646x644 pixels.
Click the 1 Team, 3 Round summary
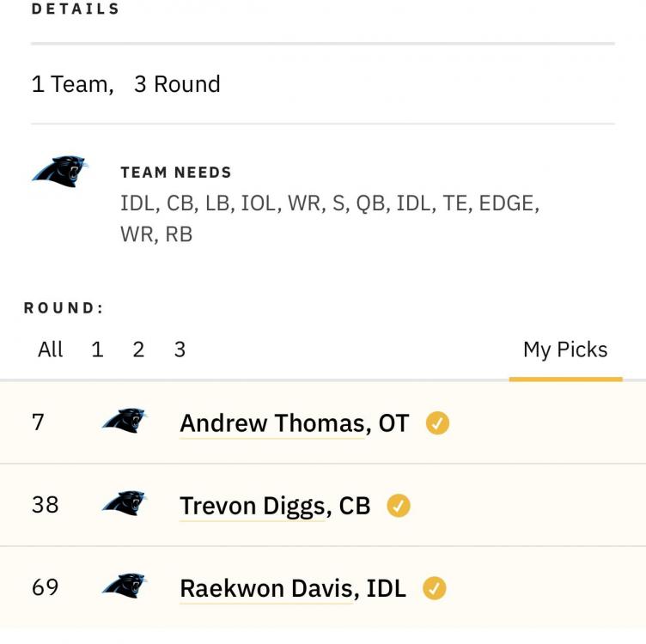pos(125,84)
